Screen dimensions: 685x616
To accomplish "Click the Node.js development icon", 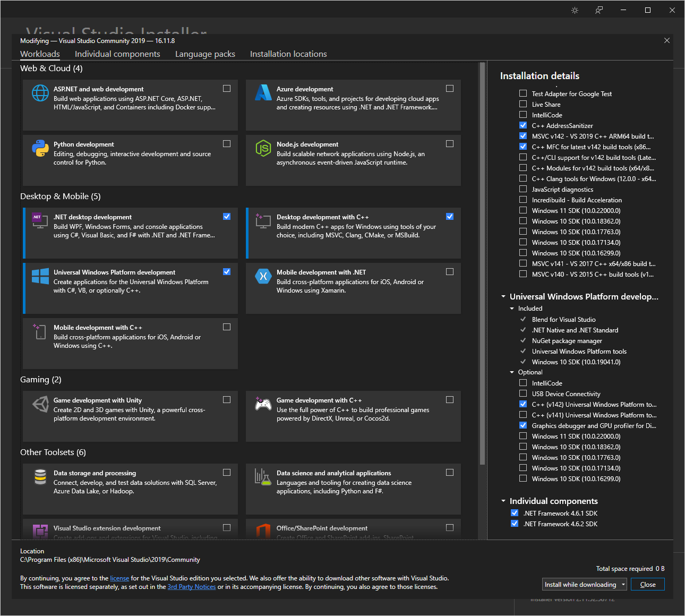I will pyautogui.click(x=263, y=148).
